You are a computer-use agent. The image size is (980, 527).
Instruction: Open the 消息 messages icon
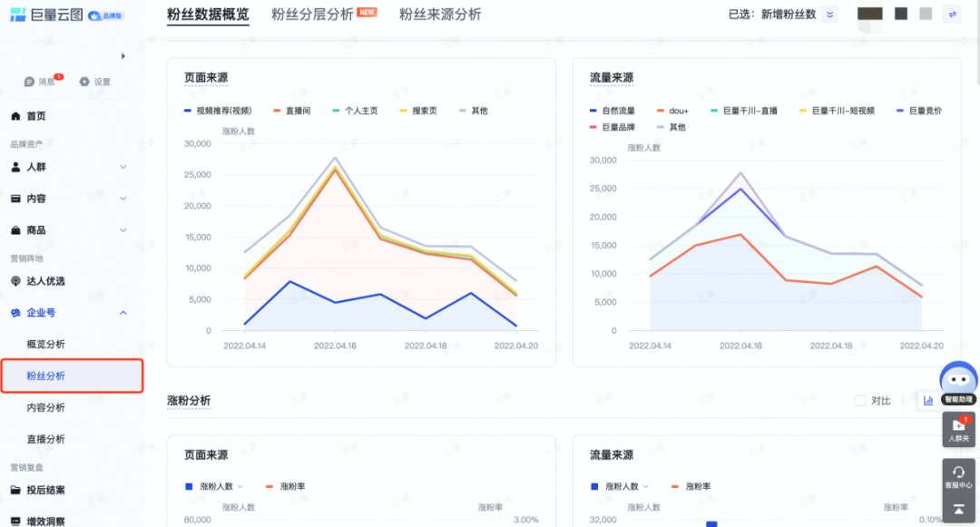pyautogui.click(x=29, y=82)
